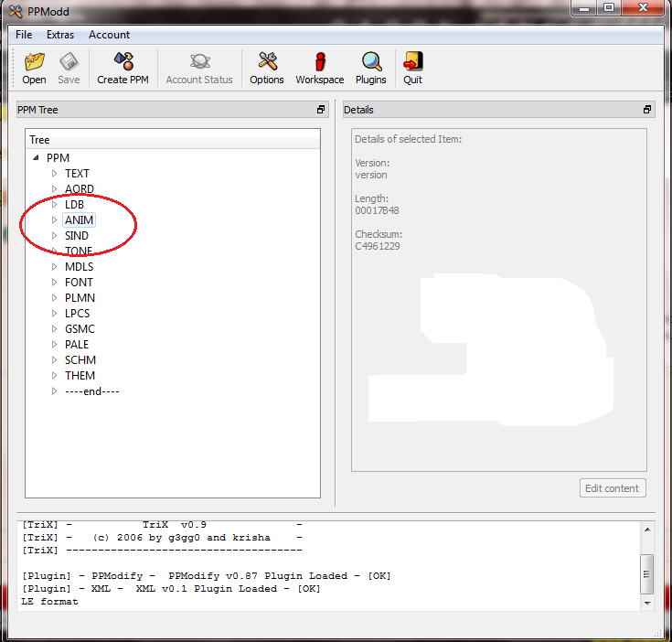Click the log panel scrollbar thumb

[647, 573]
